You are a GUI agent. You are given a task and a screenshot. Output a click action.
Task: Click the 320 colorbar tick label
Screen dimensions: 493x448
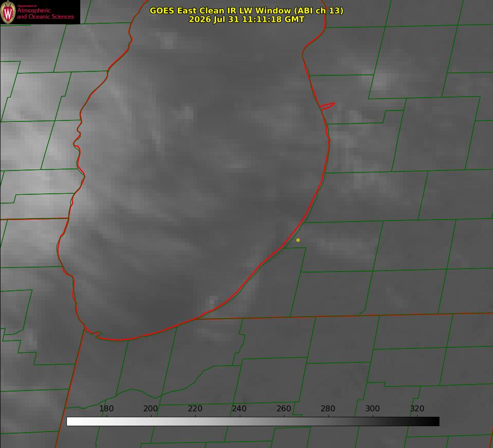(417, 408)
